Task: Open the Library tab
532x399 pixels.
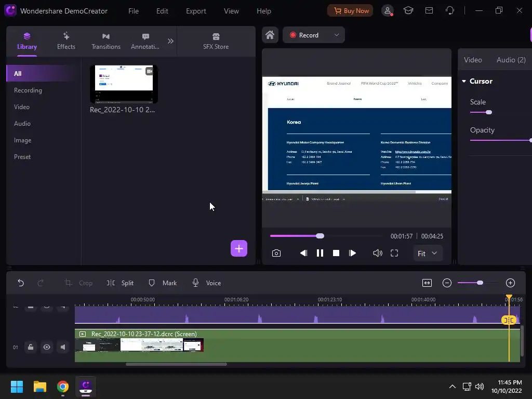Action: point(27,41)
